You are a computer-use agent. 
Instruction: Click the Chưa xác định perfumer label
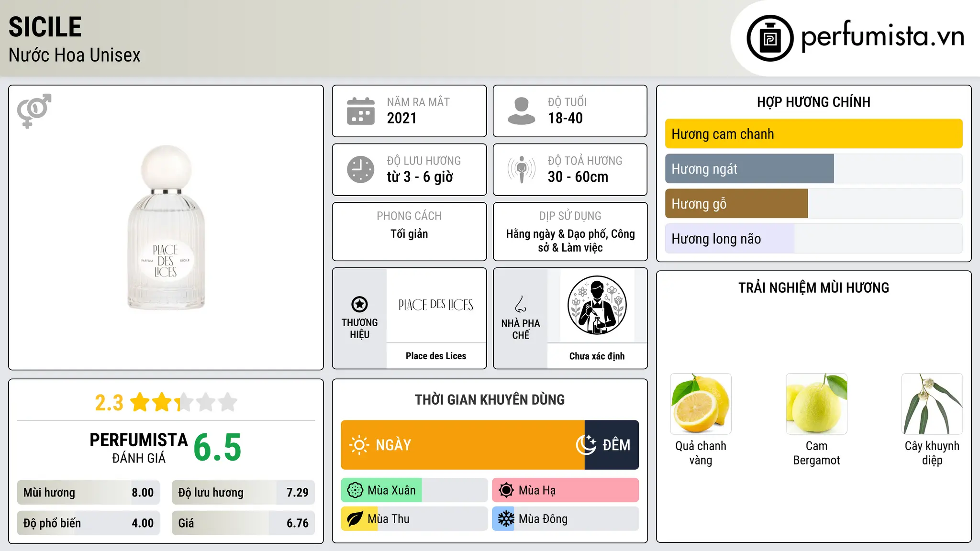coord(597,356)
